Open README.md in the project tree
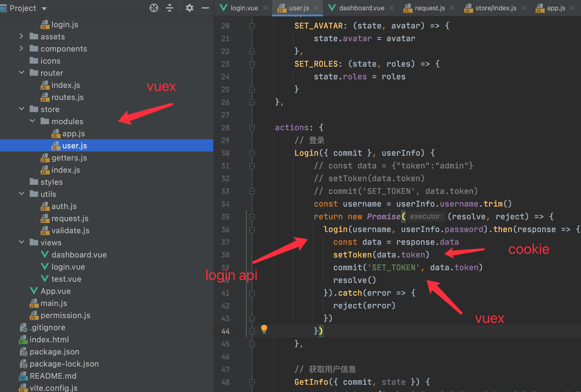 click(48, 376)
